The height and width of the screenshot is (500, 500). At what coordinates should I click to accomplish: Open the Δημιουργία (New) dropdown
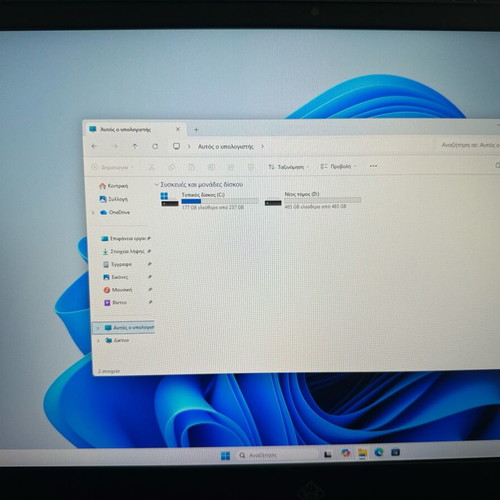pos(113,167)
